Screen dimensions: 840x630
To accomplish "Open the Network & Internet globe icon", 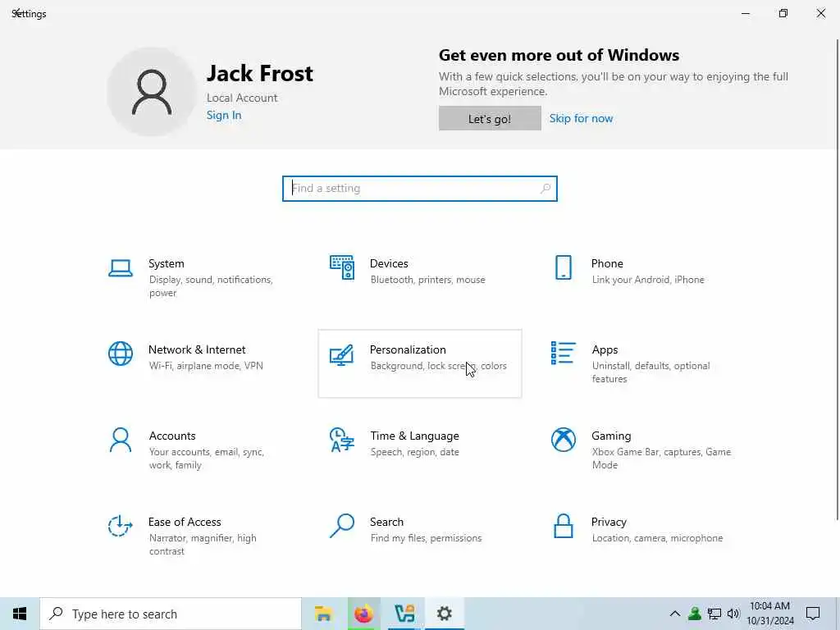I will (x=121, y=354).
